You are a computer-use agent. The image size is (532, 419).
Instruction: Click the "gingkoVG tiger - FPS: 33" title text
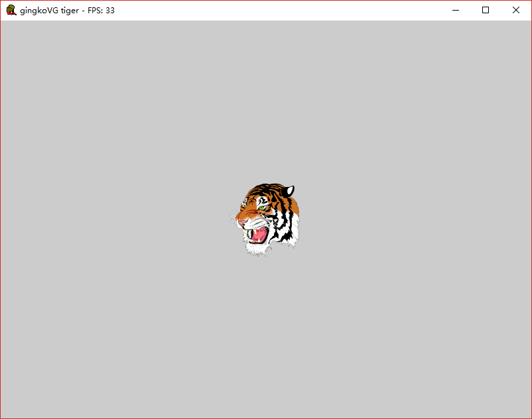[67, 11]
